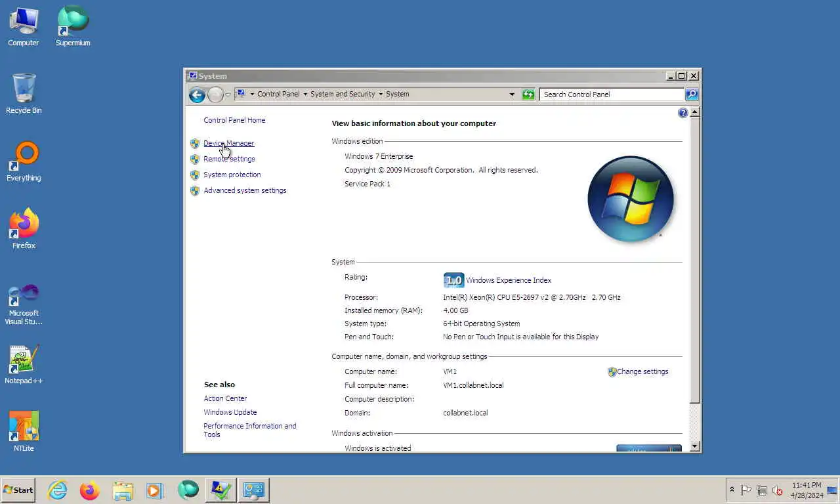Open Windows Update under See also
This screenshot has width=840, height=504.
click(230, 412)
